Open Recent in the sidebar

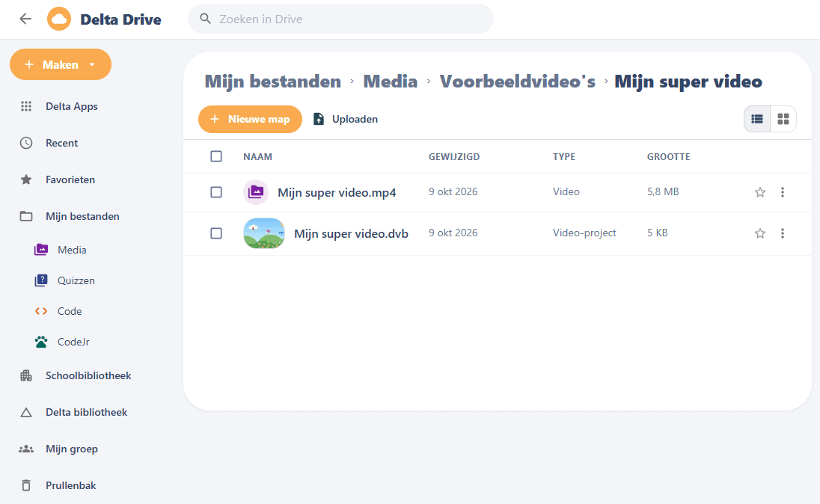[61, 143]
